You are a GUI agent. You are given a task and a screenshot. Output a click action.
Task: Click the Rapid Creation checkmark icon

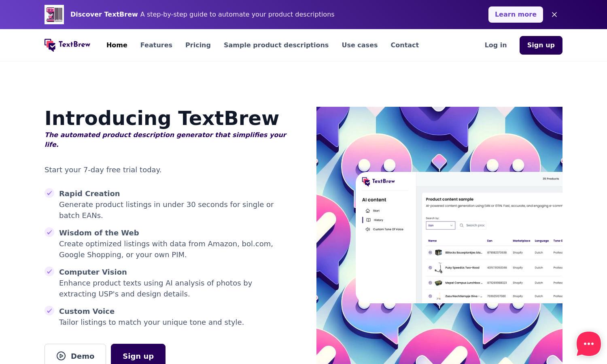[x=49, y=193]
